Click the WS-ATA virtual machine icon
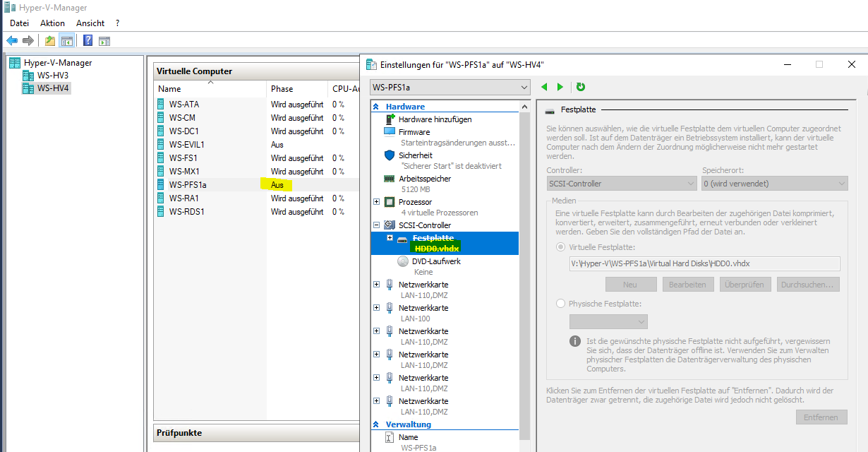Viewport: 868px width, 452px height. click(x=162, y=104)
